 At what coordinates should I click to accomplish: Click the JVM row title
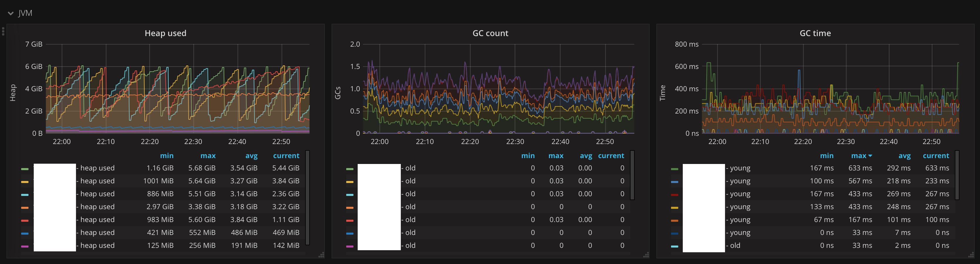tap(25, 13)
